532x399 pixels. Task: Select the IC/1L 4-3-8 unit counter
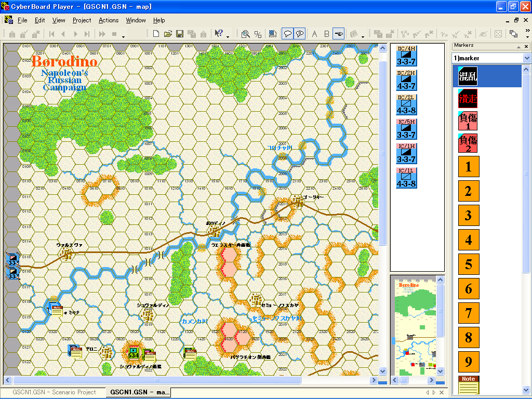coord(406,178)
